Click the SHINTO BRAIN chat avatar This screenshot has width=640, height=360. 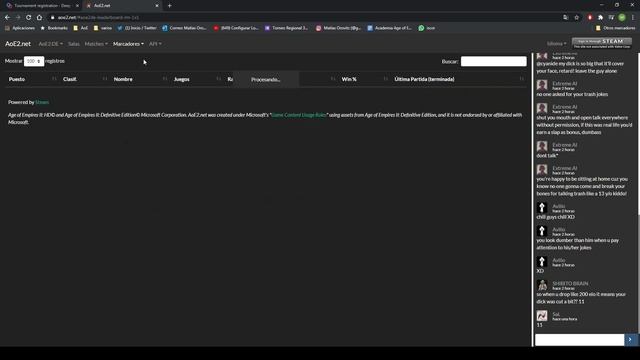(542, 285)
